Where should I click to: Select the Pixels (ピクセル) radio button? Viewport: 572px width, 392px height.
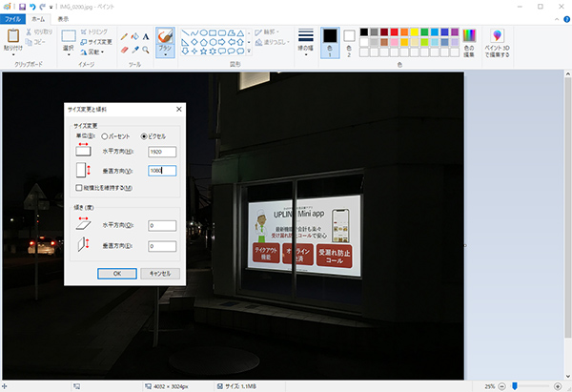[144, 136]
